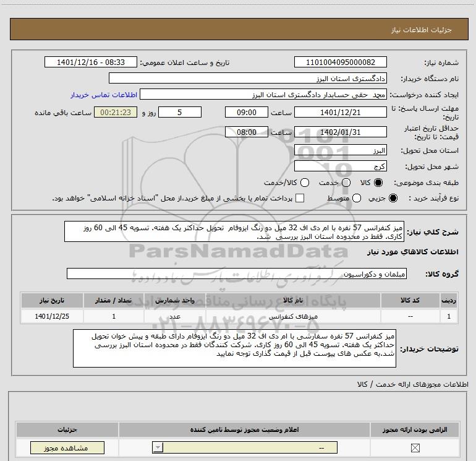
Task: Click the اطلاعات کالاهای مورد نیاز heading
Action: [412, 252]
